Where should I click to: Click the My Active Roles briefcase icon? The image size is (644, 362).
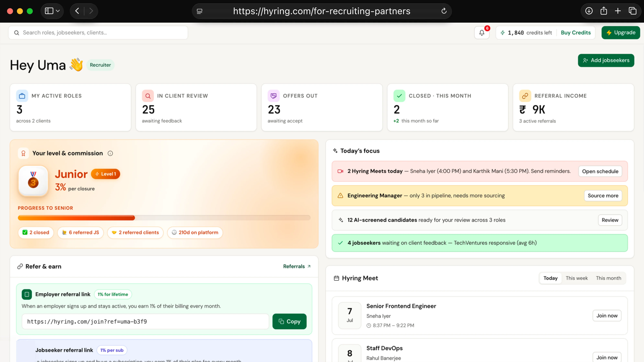22,96
